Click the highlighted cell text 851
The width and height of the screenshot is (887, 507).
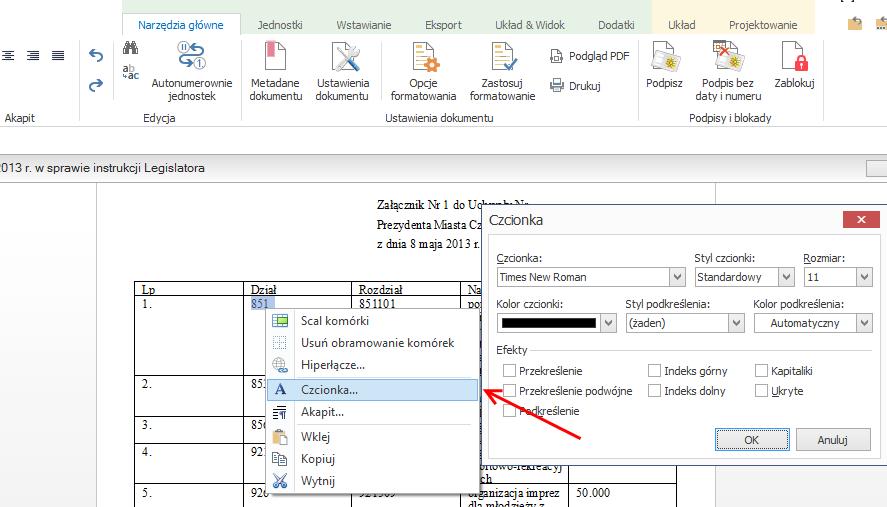[x=260, y=303]
